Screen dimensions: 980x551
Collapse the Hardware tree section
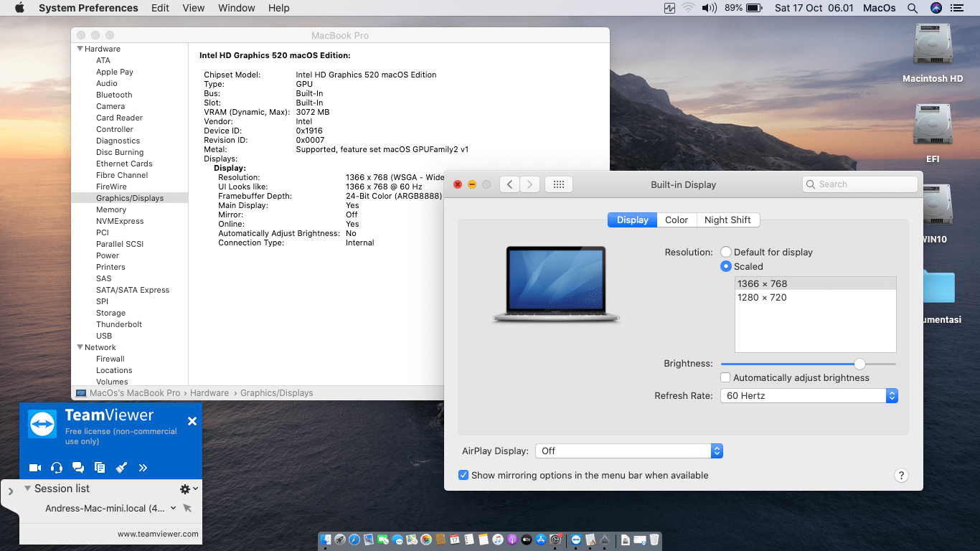click(x=80, y=49)
